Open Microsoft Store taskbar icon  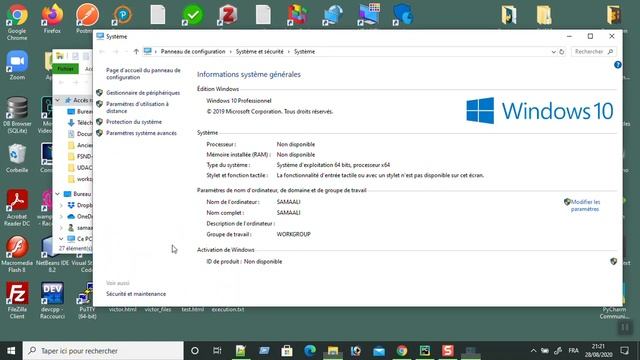coord(287,351)
